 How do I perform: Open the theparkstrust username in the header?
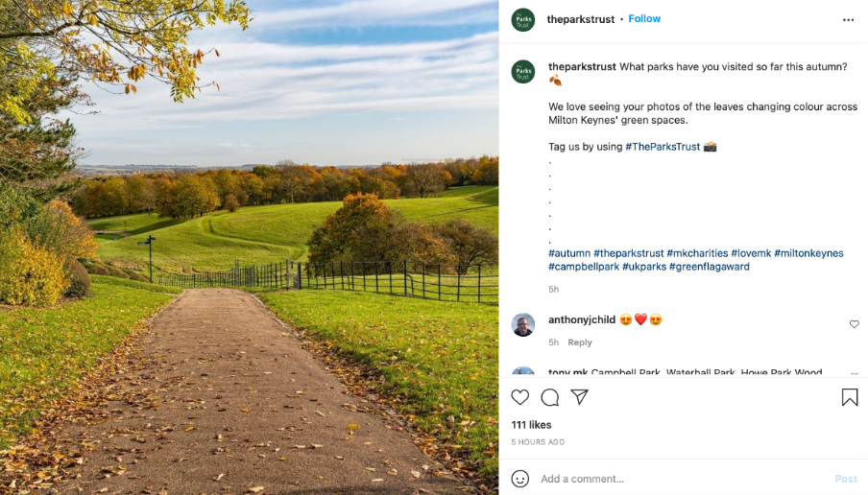[581, 19]
